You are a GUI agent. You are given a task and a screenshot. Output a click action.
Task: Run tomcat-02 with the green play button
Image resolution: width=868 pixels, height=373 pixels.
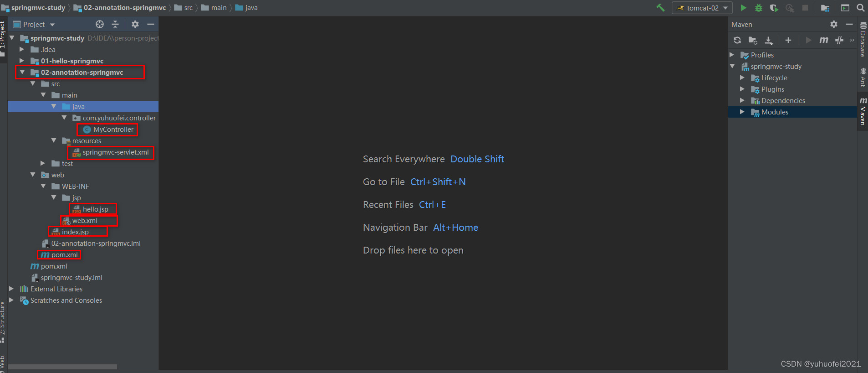743,8
